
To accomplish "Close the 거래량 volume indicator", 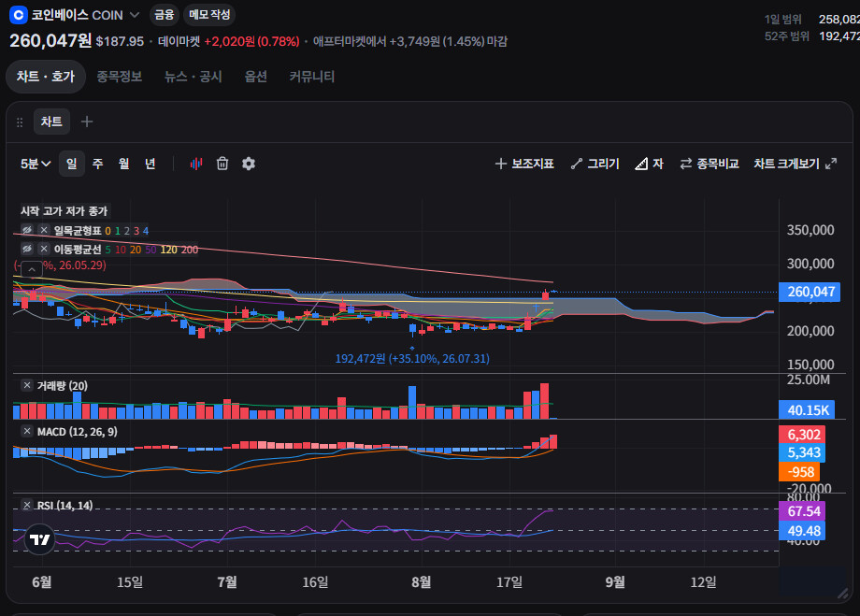I will [x=27, y=385].
